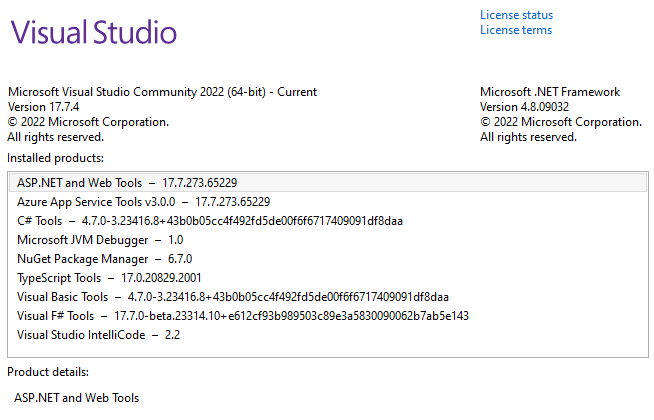The image size is (654, 420).
Task: Click the Product details label
Action: [x=48, y=372]
